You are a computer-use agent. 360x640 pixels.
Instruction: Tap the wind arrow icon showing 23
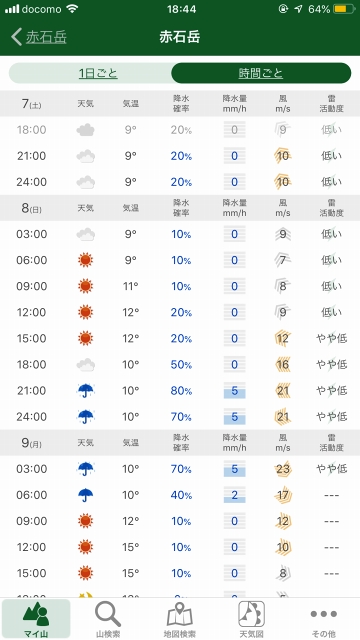[283, 469]
